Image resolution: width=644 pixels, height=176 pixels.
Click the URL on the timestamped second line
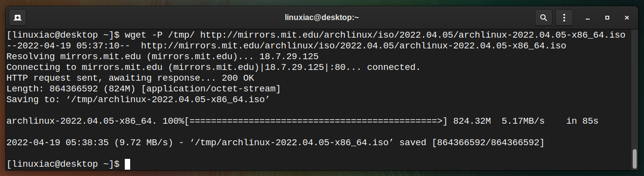[353, 46]
